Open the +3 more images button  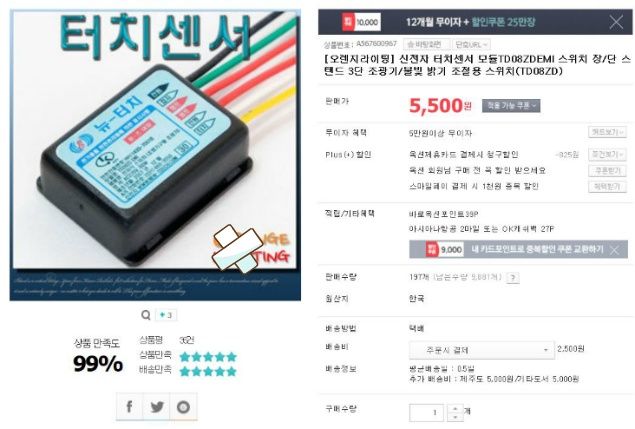pyautogui.click(x=166, y=315)
